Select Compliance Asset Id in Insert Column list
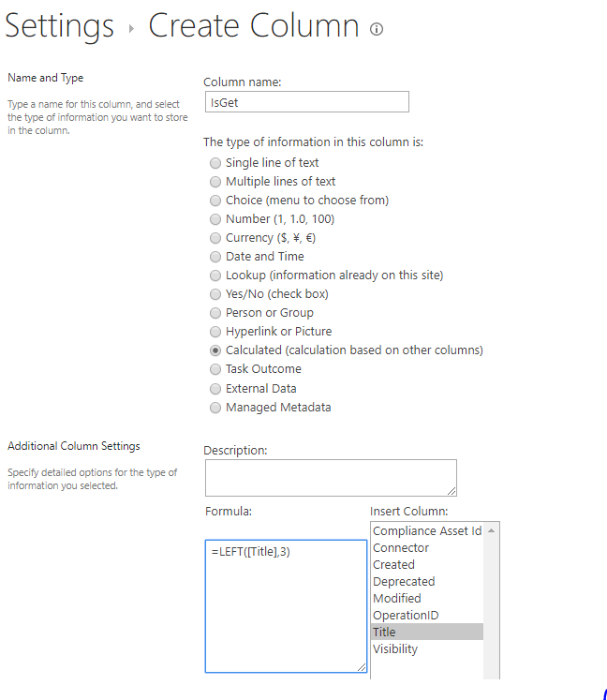The height and width of the screenshot is (700, 607). (427, 530)
